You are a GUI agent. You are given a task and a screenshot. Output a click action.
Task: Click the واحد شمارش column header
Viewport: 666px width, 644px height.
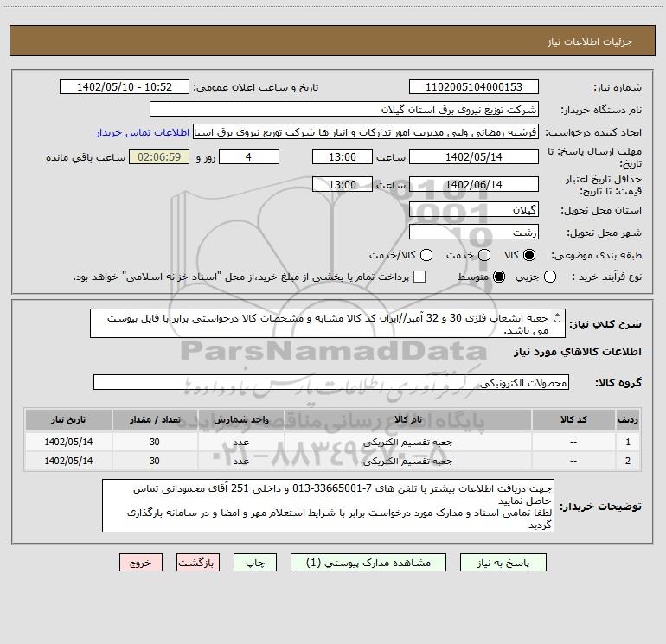pyautogui.click(x=240, y=419)
